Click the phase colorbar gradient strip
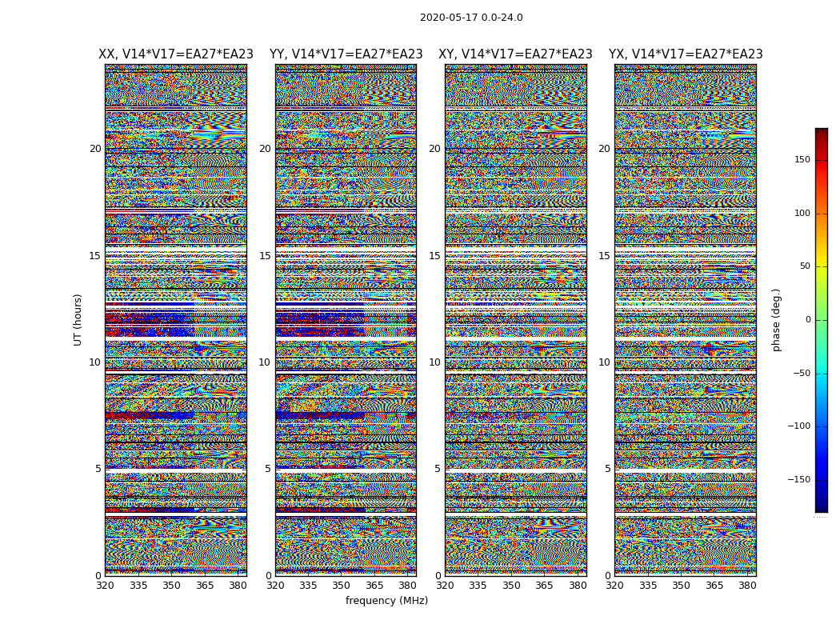 (x=822, y=320)
